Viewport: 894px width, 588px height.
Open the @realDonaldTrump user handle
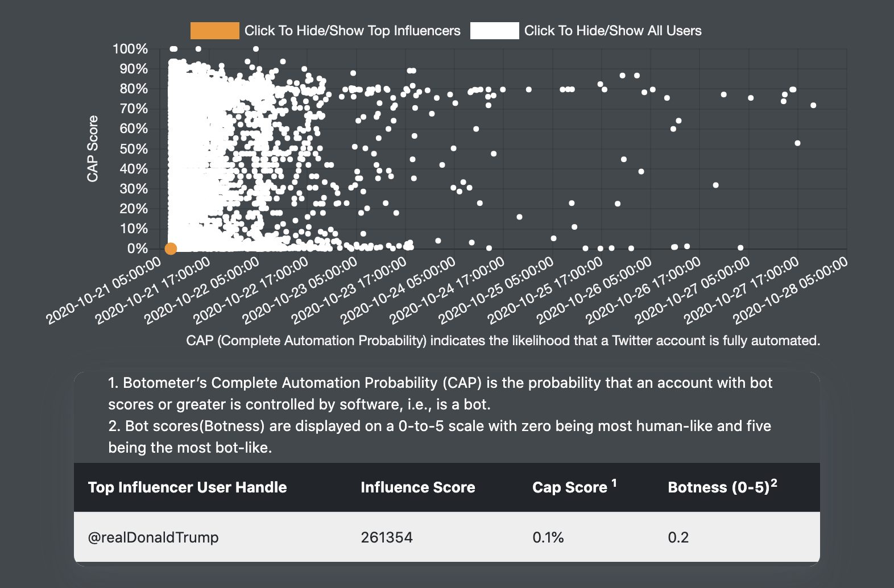click(153, 537)
